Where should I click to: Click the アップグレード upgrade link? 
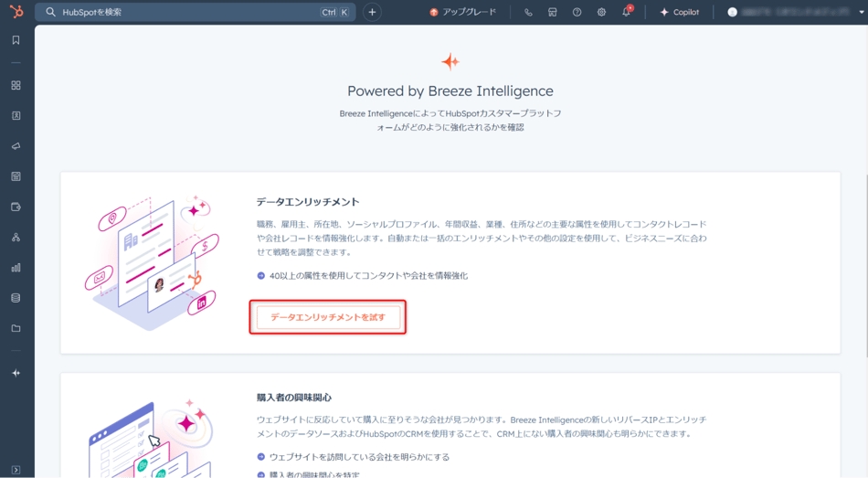click(x=463, y=12)
